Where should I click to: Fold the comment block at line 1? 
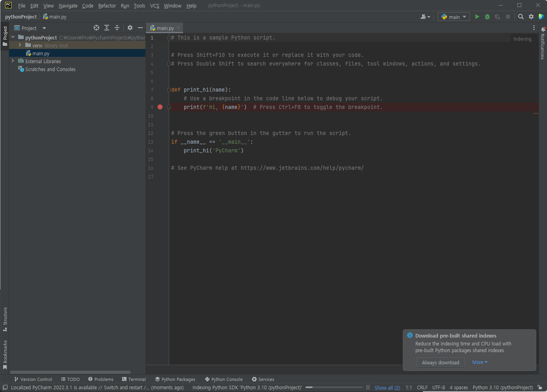pos(169,38)
